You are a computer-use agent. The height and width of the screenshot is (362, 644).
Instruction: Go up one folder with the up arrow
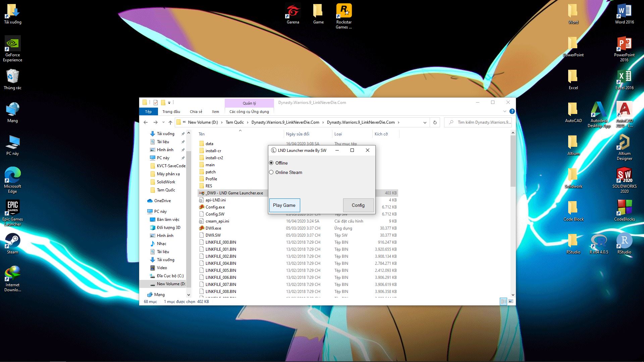coord(170,122)
